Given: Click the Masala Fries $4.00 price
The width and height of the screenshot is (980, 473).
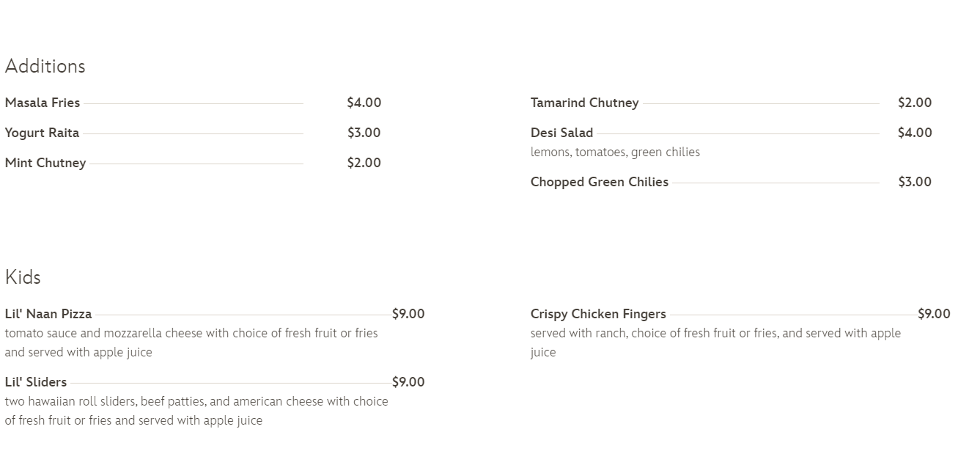Looking at the screenshot, I should point(364,103).
